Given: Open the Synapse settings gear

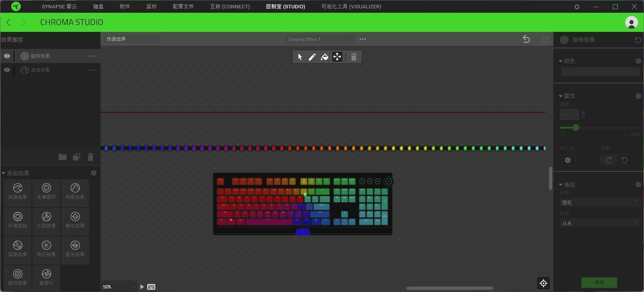Looking at the screenshot, I should [x=577, y=7].
